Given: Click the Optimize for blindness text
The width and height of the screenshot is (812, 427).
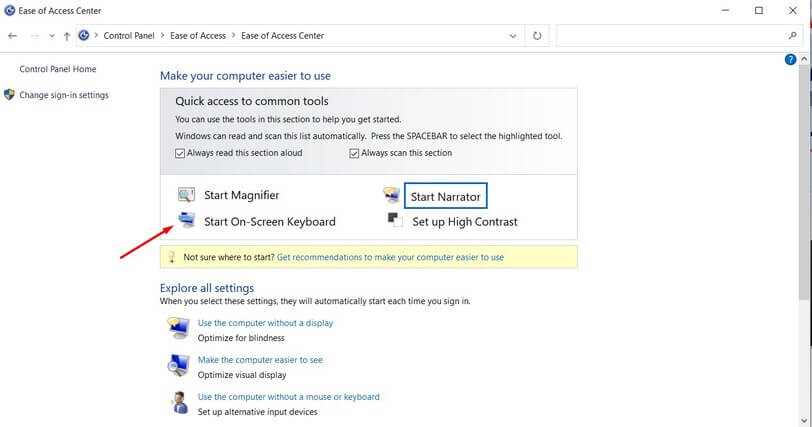Looking at the screenshot, I should tap(241, 338).
